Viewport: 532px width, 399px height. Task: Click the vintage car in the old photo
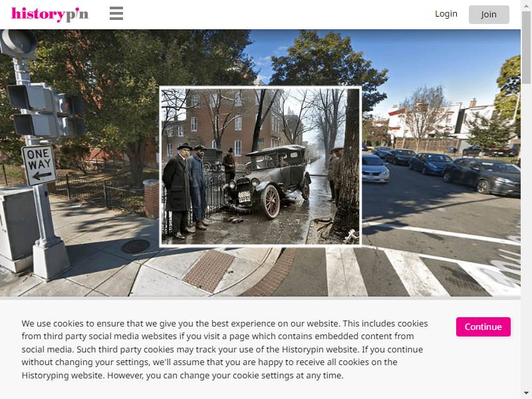tap(268, 180)
